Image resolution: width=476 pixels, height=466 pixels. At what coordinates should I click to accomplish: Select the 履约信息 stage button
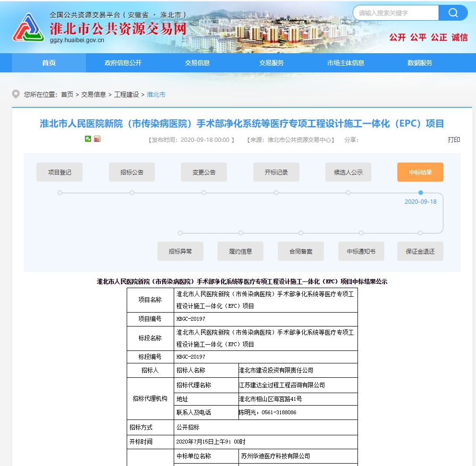click(x=240, y=251)
